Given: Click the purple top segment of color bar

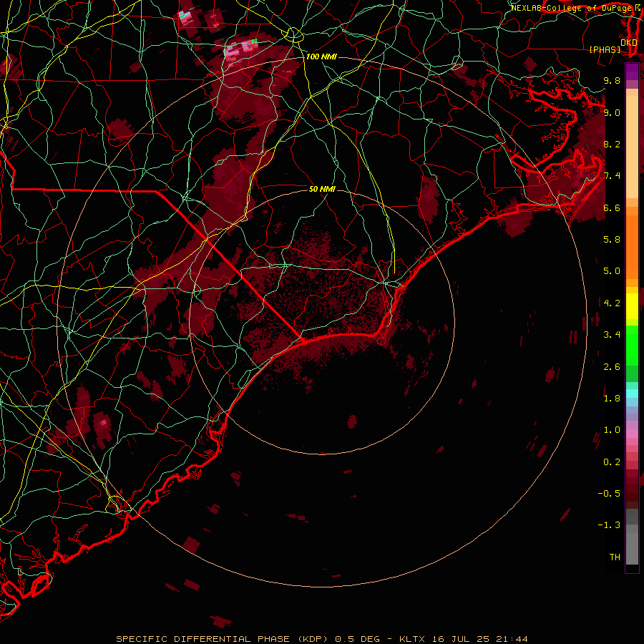Looking at the screenshot, I should tap(632, 72).
